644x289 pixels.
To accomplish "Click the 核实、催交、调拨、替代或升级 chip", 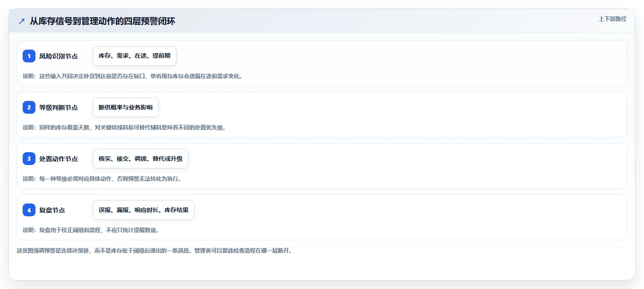I will [141, 159].
